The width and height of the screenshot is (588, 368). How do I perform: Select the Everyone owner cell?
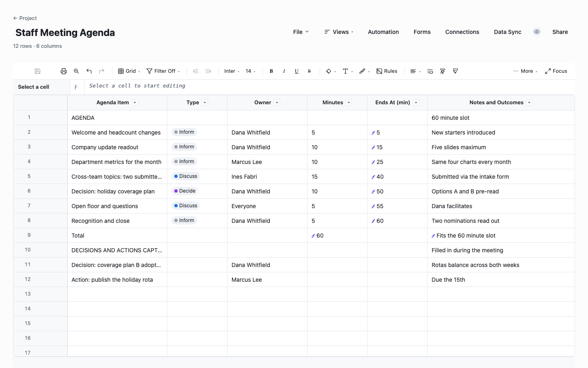pyautogui.click(x=267, y=206)
